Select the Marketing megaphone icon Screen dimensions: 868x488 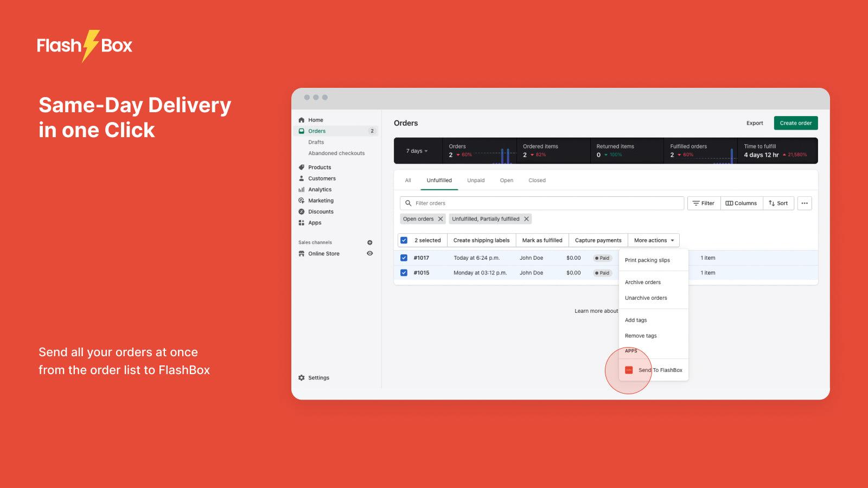point(302,200)
